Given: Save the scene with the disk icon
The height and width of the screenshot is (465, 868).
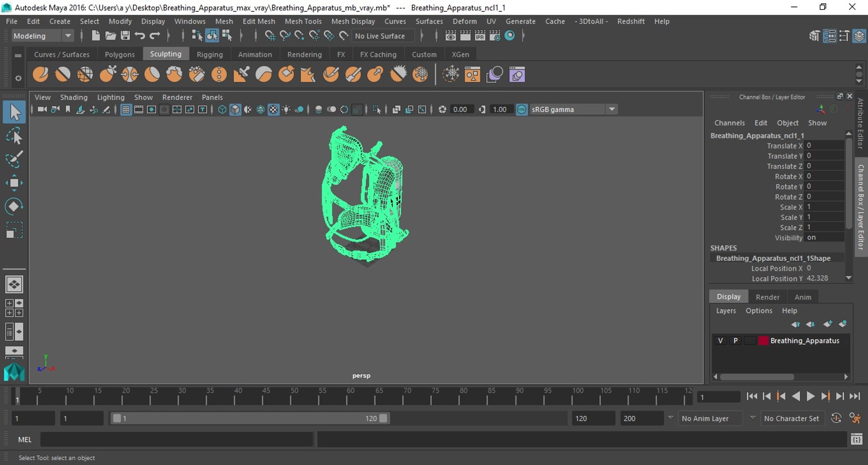Looking at the screenshot, I should [125, 36].
